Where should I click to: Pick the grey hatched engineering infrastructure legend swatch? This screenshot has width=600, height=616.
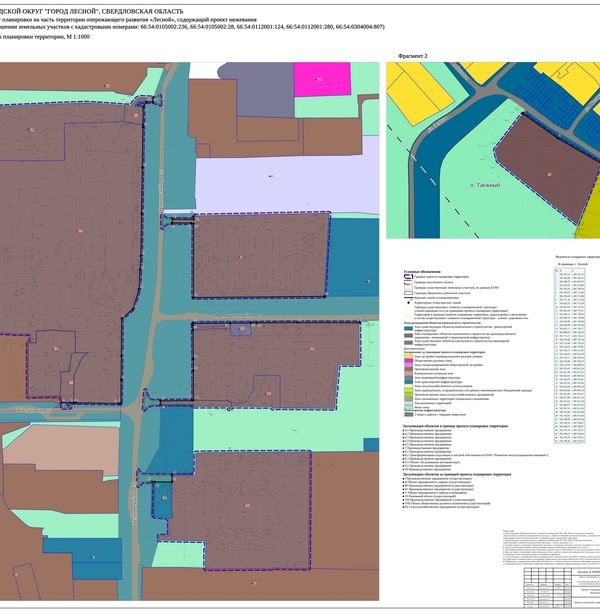tap(409, 343)
